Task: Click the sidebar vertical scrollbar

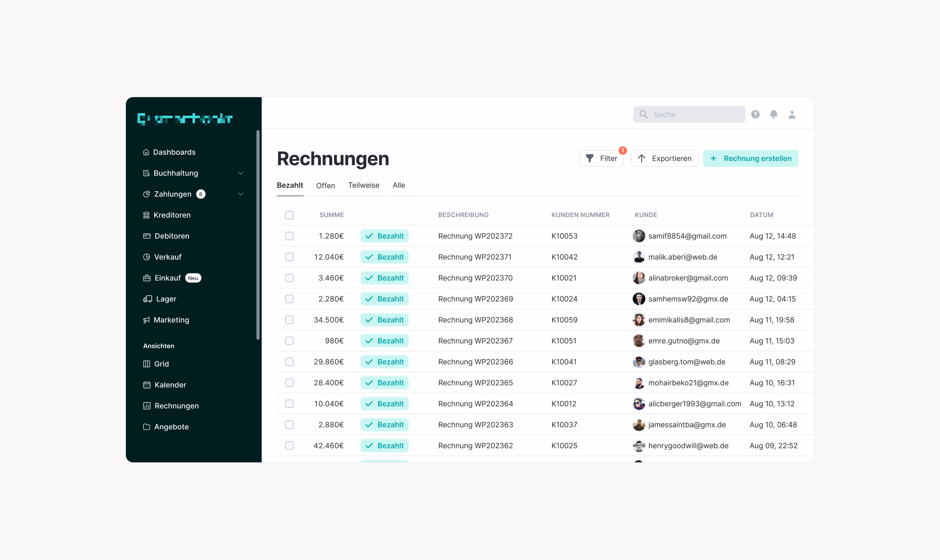Action: (258, 235)
